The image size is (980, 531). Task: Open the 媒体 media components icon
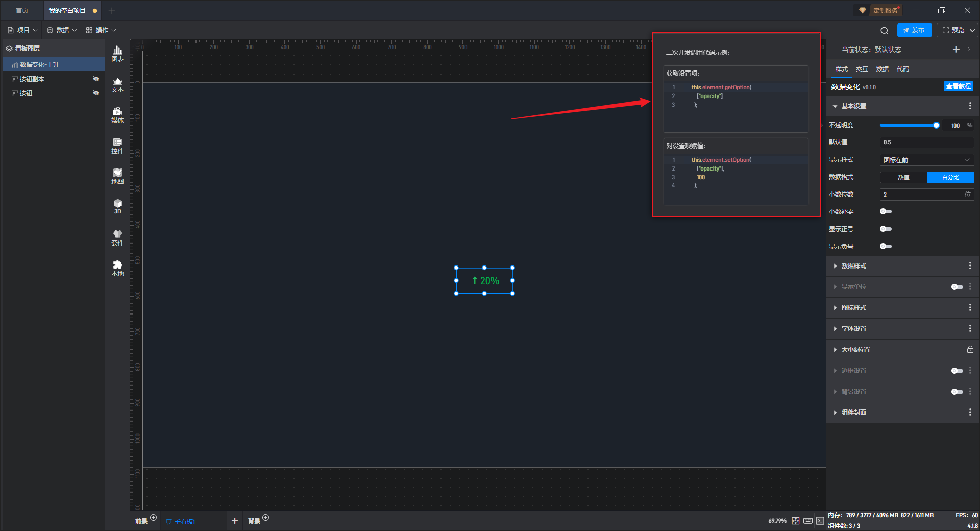click(x=117, y=115)
